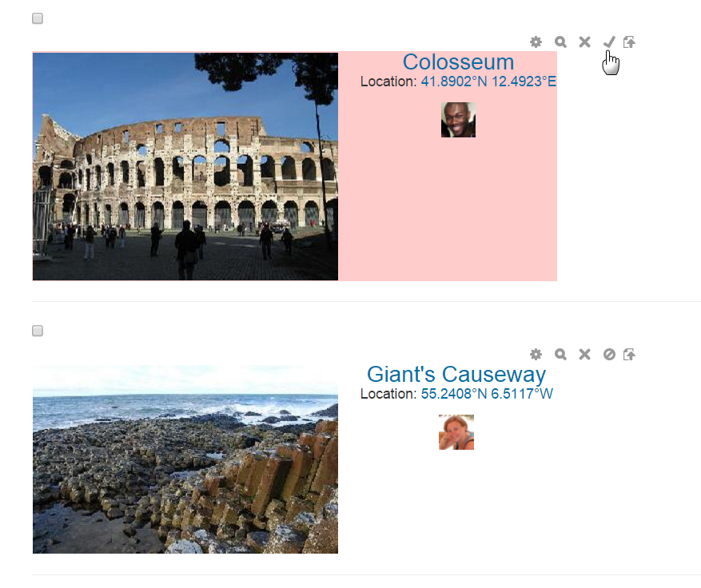701x588 pixels.
Task: Click the export file icon for Giant's Causeway
Action: (630, 355)
